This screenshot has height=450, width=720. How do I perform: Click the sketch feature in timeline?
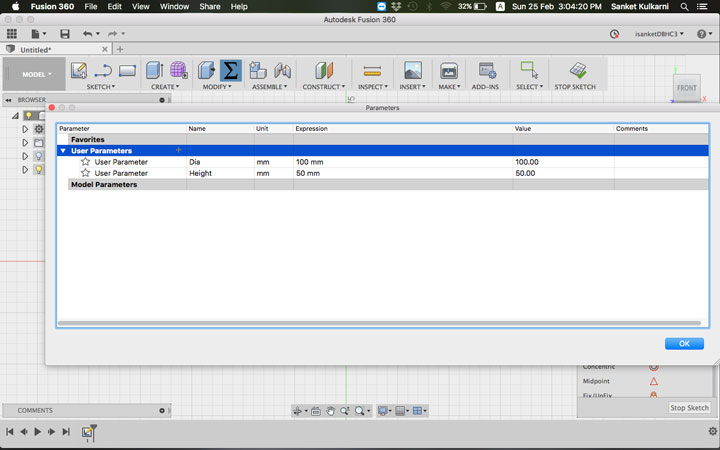(x=87, y=432)
